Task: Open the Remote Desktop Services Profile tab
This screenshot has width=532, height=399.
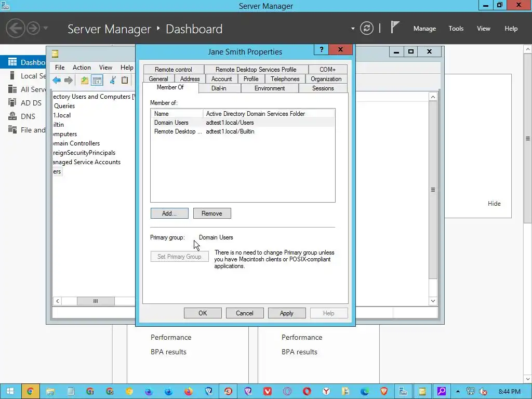Action: [256, 69]
